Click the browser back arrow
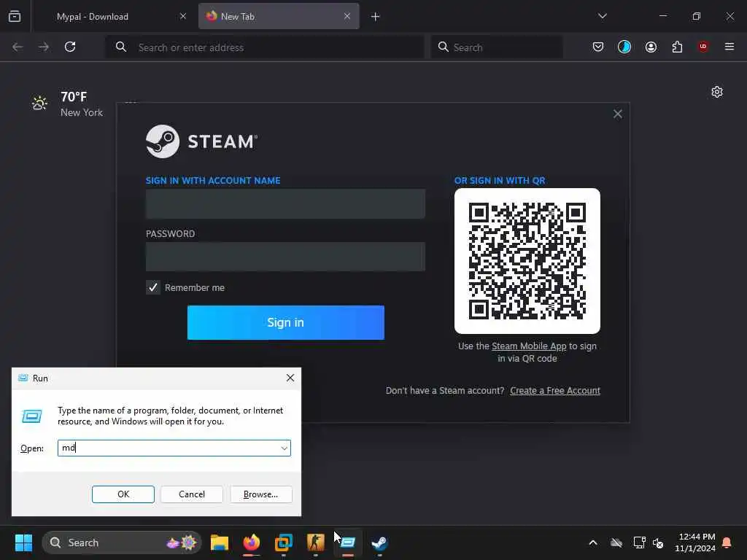 (18, 47)
